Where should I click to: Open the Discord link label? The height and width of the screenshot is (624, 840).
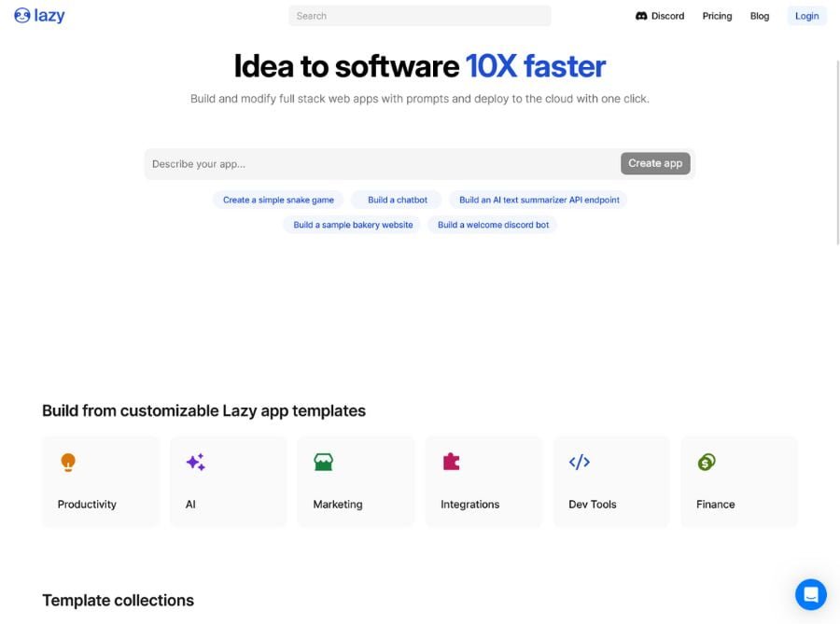(667, 16)
